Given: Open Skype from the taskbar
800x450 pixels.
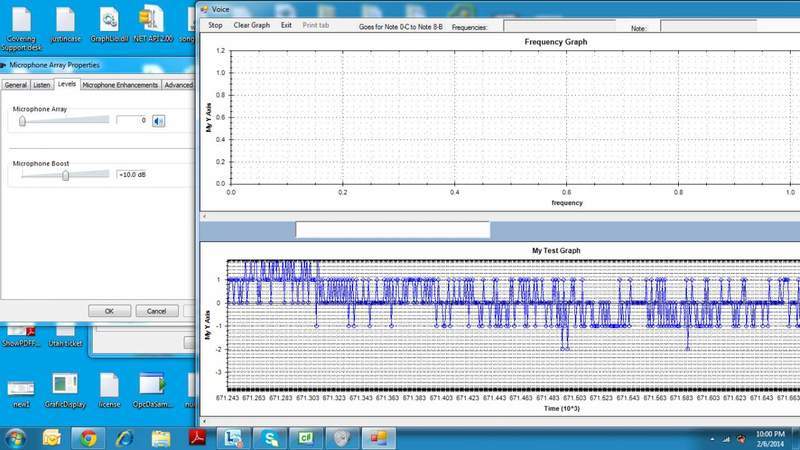Looking at the screenshot, I should pos(269,437).
